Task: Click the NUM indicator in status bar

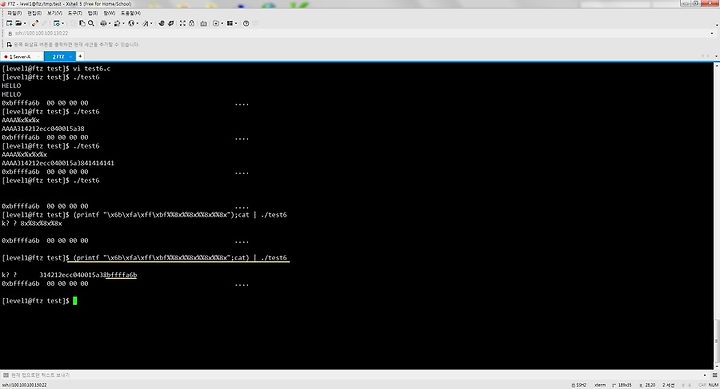Action: coord(713,385)
